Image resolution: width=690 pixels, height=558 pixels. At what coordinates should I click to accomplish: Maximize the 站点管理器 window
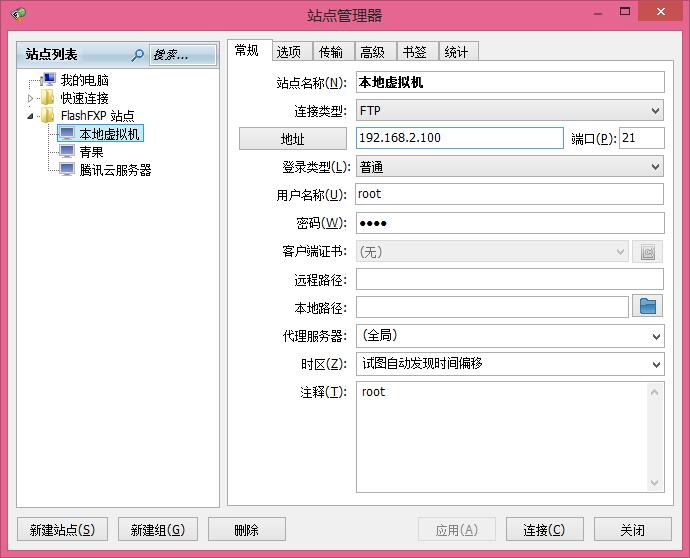coord(625,12)
